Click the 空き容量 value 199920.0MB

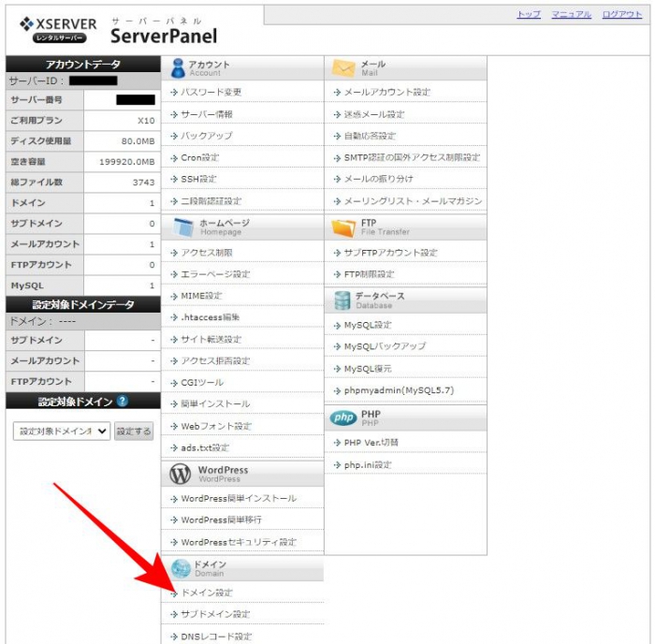[127, 162]
